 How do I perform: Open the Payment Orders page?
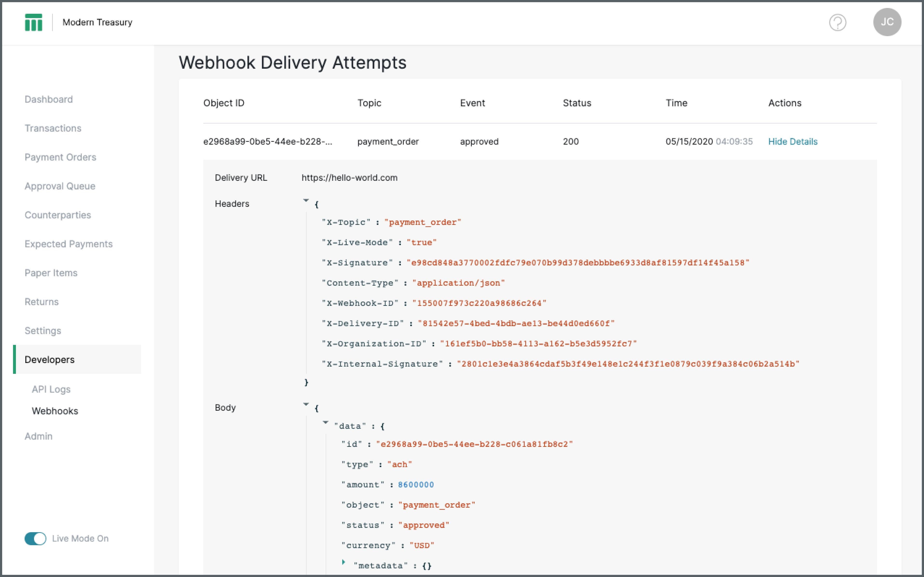60,157
